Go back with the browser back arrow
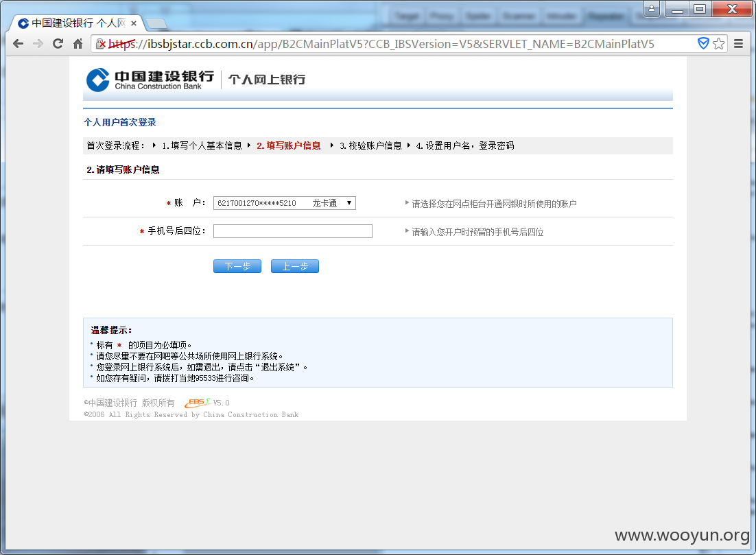The width and height of the screenshot is (756, 555). [x=19, y=44]
